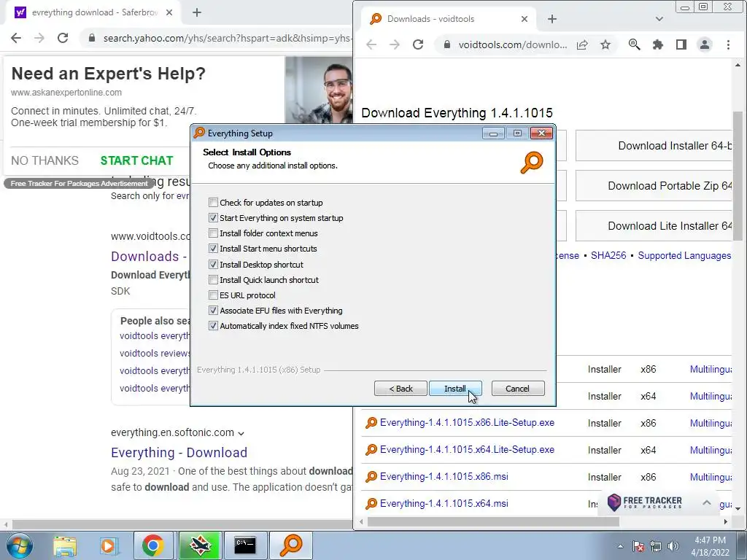Go back in Yahoo browser window
Viewport: 747px width, 560px height.
click(x=16, y=38)
